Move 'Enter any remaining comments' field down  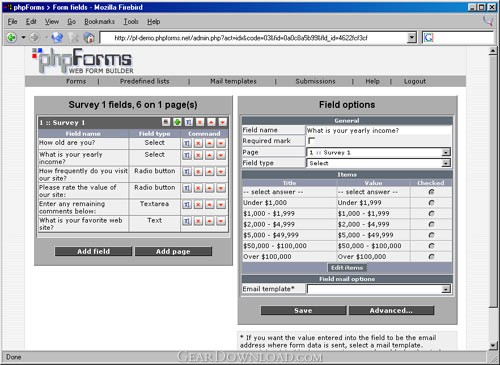(x=221, y=205)
